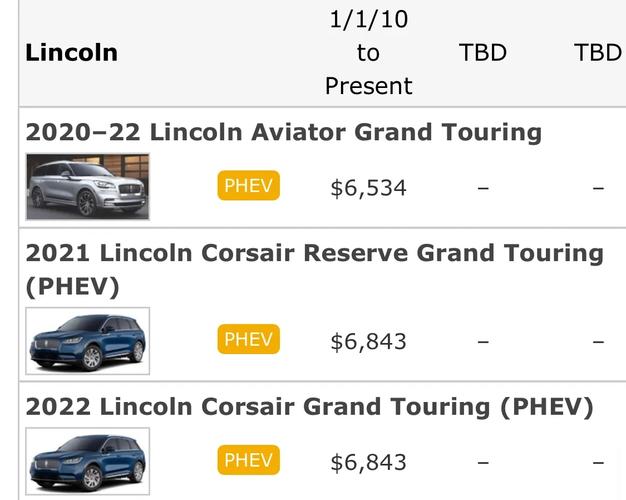Screen dimensions: 626x500
Task: Click the last dash cell in 2021 Corsair row
Action: 598,341
